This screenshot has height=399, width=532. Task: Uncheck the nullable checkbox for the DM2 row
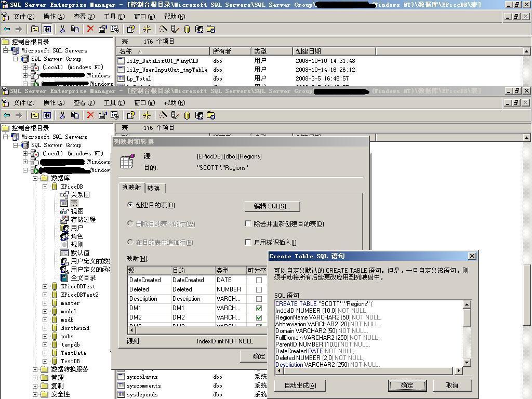pos(259,317)
